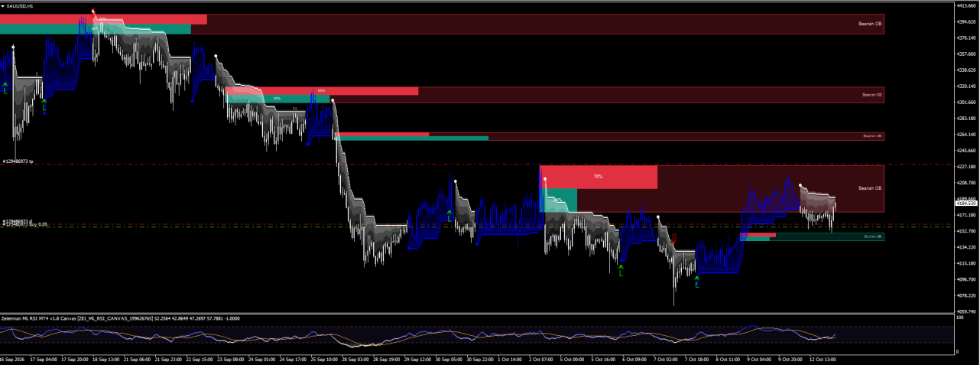Click the 4320.140 price axis label
Viewport: 980px width, 365px height.
[x=967, y=86]
